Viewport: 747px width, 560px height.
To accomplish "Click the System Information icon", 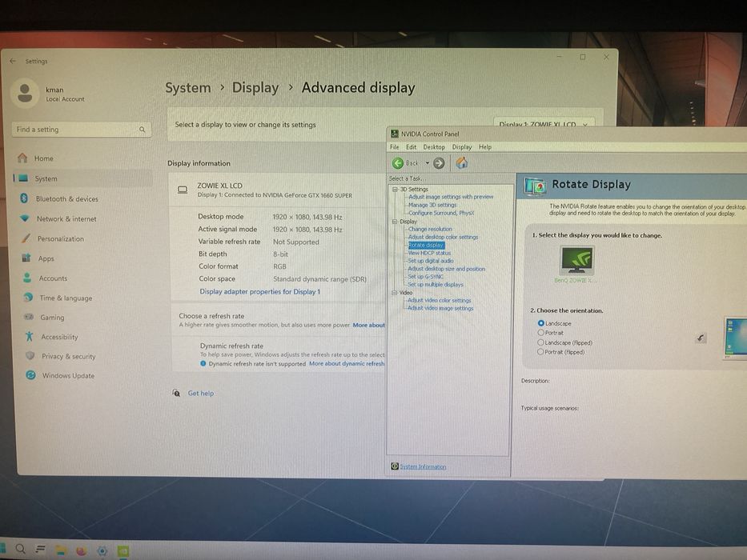I will [395, 466].
